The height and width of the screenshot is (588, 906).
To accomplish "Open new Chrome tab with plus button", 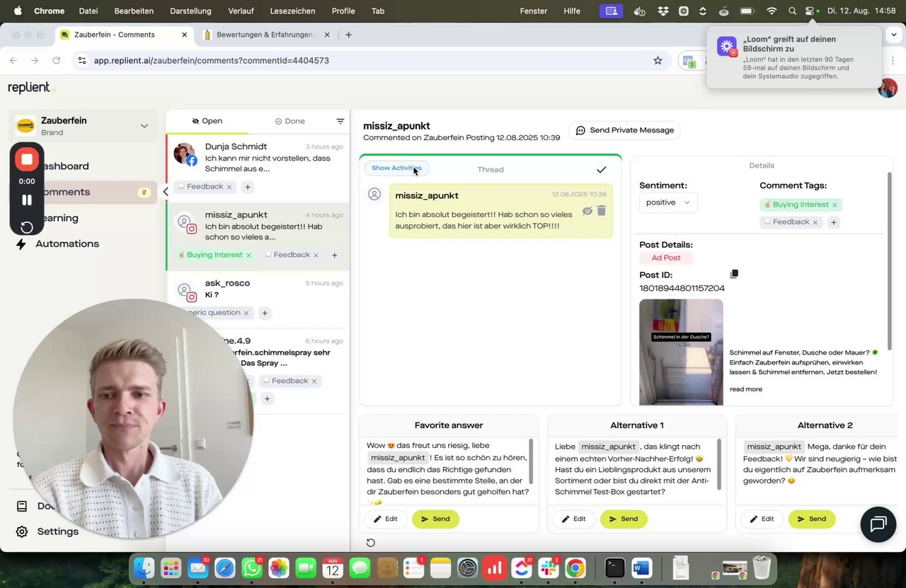I will tap(348, 35).
